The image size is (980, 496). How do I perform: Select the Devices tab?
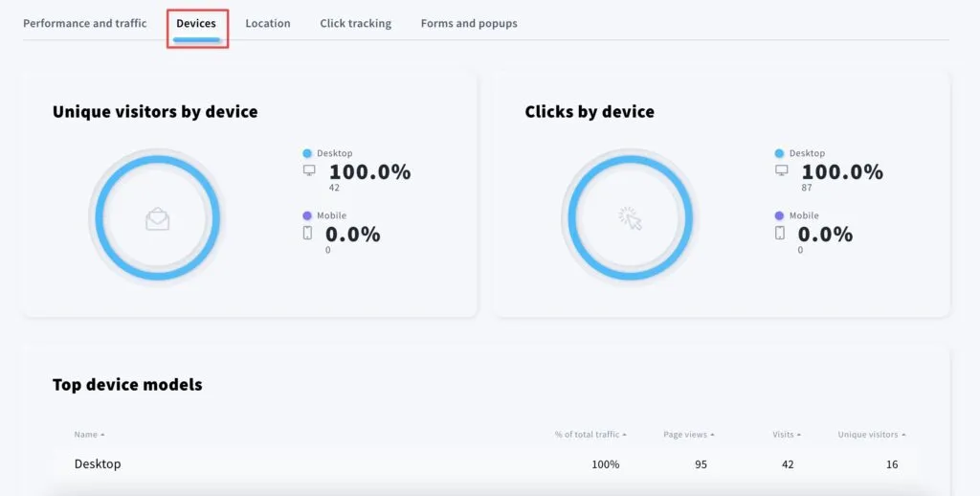196,23
